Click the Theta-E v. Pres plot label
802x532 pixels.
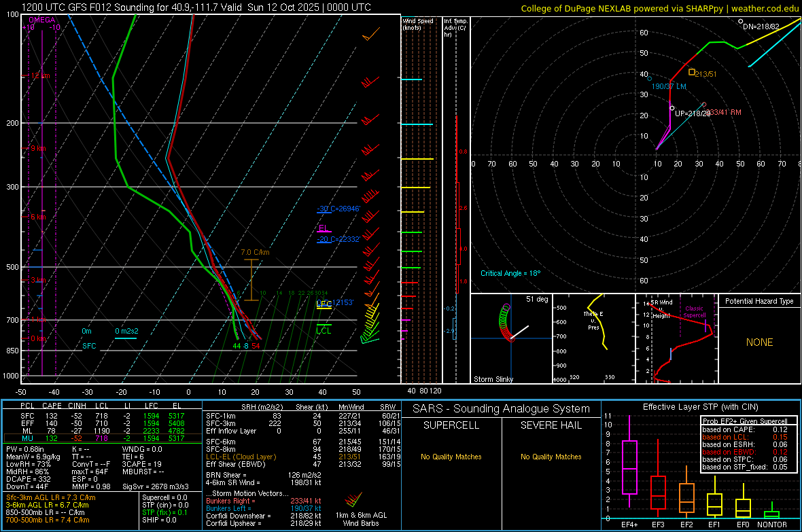[593, 321]
